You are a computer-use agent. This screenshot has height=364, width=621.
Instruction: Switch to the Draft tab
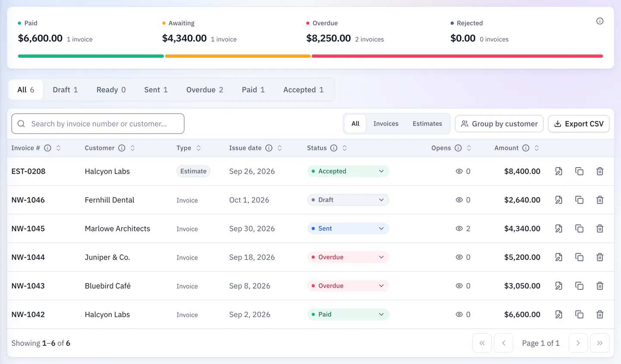point(65,90)
